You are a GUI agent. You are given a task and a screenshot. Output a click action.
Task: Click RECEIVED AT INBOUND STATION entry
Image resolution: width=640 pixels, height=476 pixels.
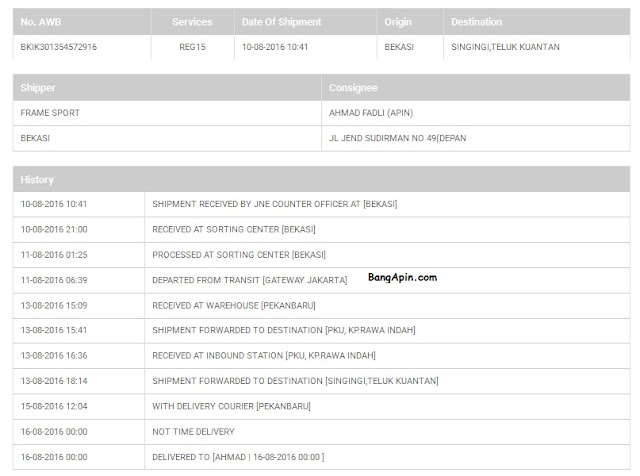click(264, 356)
